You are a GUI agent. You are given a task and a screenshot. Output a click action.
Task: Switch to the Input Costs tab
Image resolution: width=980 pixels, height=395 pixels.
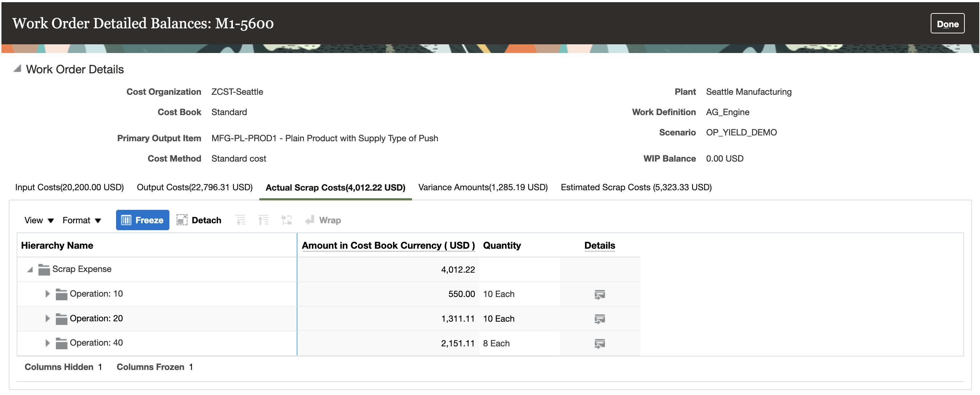(69, 187)
